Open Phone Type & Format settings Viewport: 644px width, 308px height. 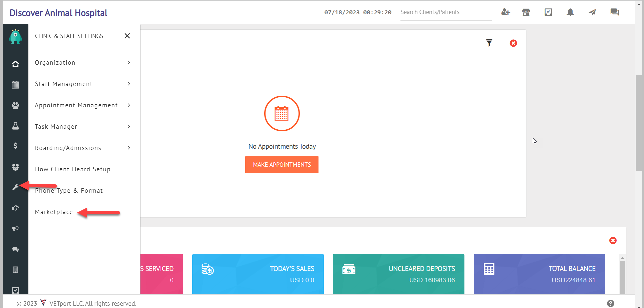pos(69,191)
